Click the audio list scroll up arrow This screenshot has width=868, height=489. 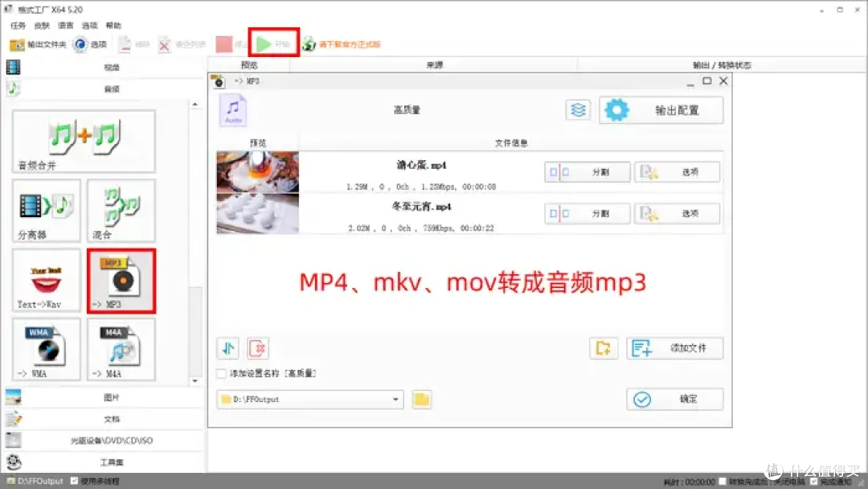tap(194, 104)
